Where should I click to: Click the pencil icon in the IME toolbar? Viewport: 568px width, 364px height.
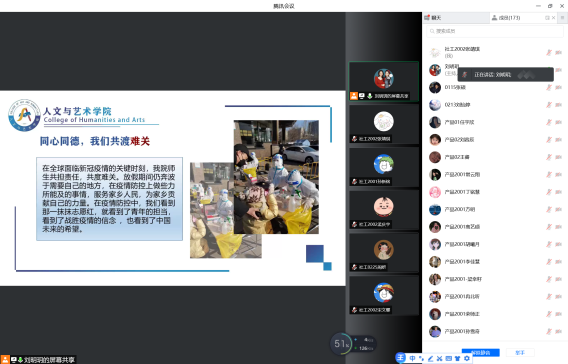(430, 359)
